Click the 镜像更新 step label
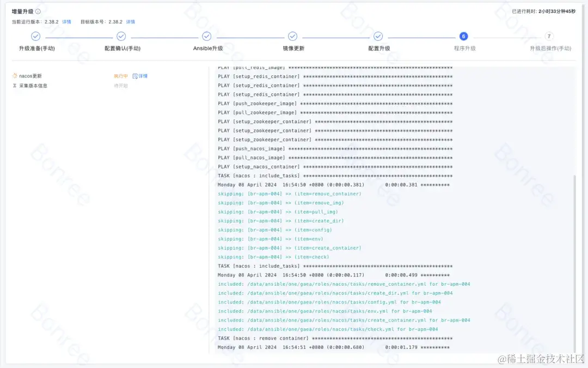Screen dimensions: 588x368 [293, 48]
